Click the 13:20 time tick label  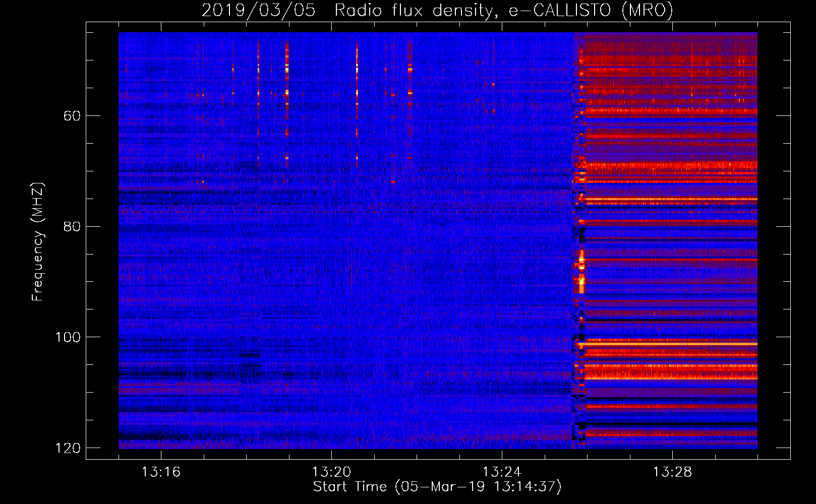pyautogui.click(x=331, y=472)
